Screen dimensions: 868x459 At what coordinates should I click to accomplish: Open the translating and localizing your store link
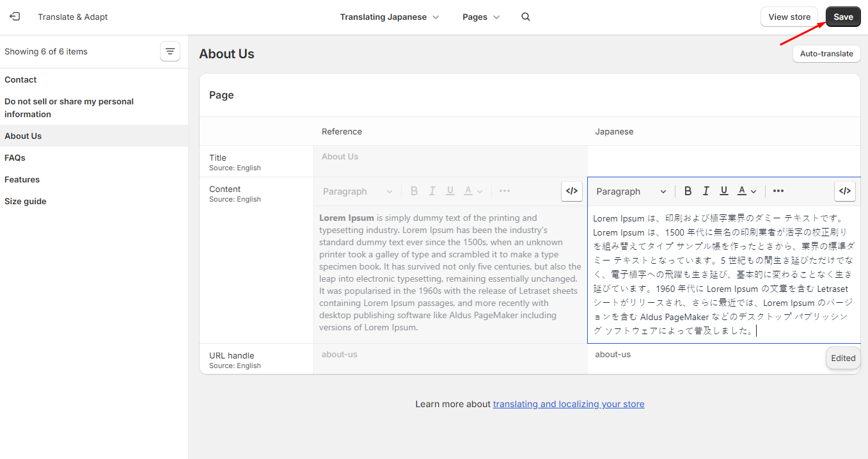[568, 404]
